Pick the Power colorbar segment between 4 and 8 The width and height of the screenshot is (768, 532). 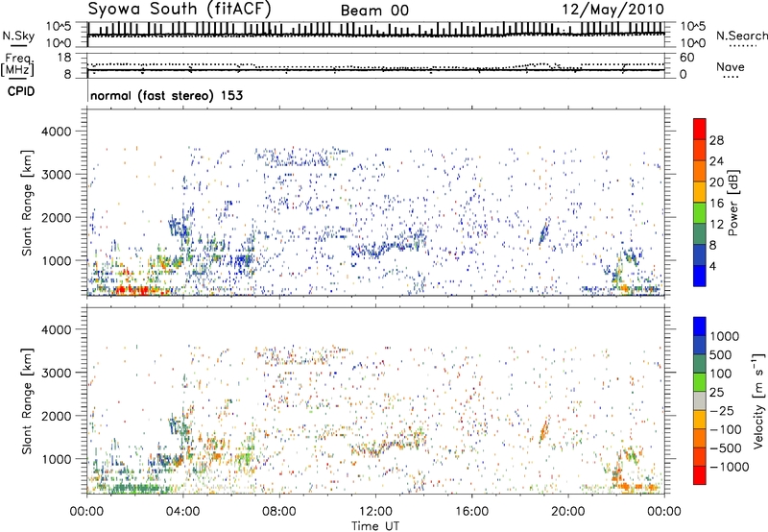tap(700, 254)
